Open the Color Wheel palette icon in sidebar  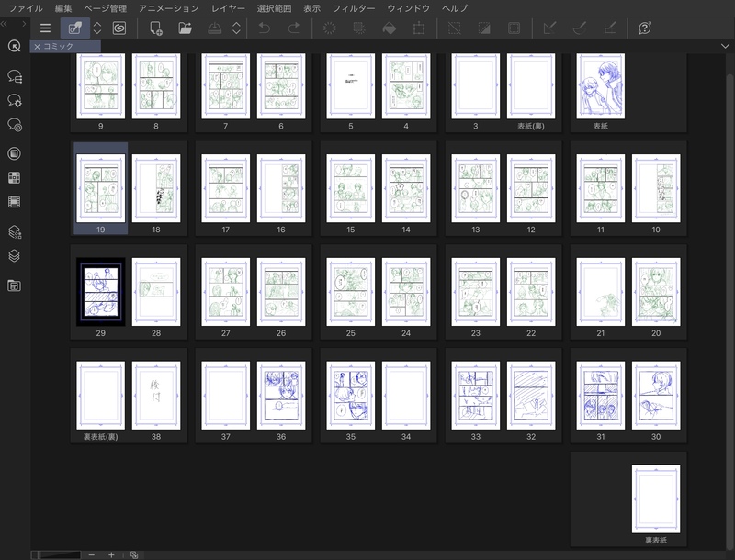coord(14,153)
